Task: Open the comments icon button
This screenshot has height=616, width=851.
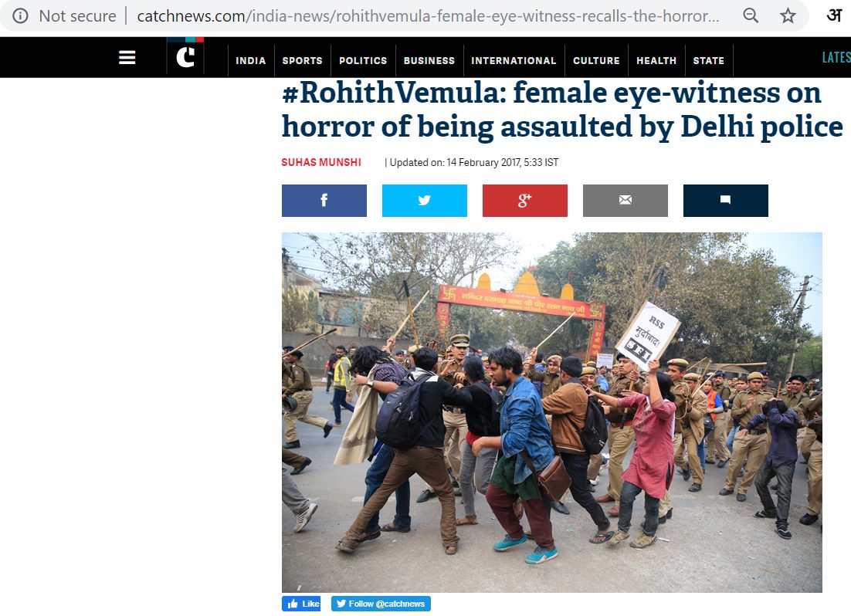Action: (726, 200)
